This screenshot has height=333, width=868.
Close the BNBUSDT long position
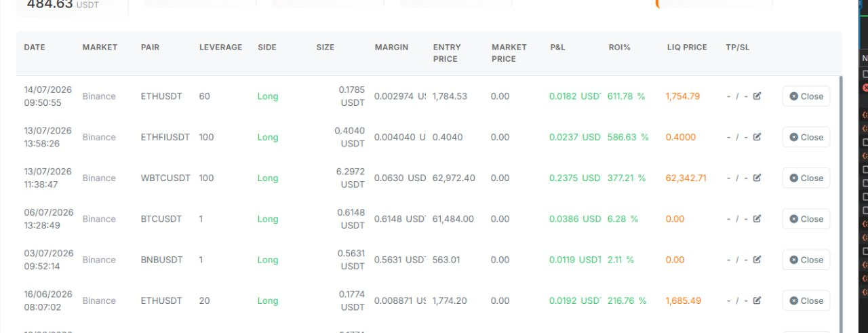(806, 260)
